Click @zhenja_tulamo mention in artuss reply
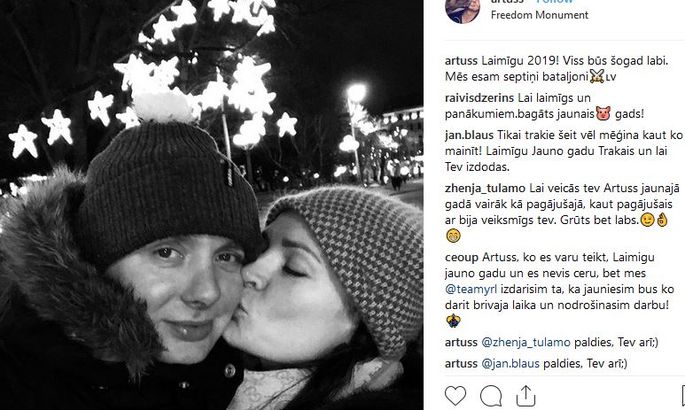Image resolution: width=685 pixels, height=410 pixels. pos(526,342)
